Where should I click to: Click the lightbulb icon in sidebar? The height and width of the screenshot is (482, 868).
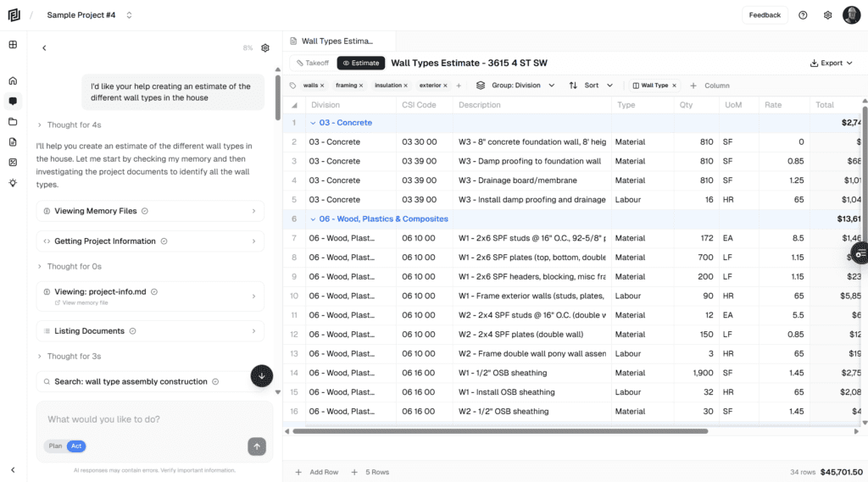(x=13, y=182)
